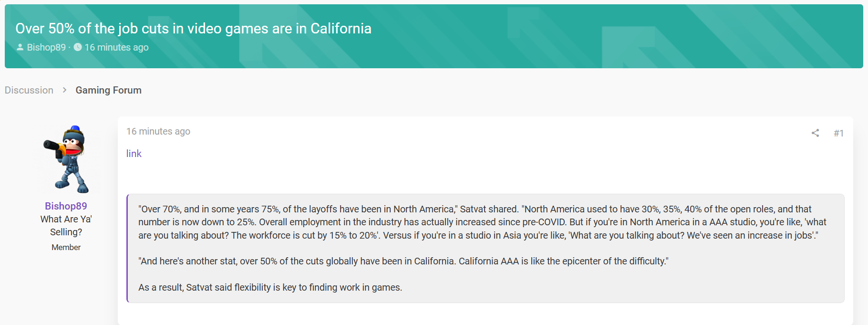Click the header "16 minutes ago" timestamp

(x=116, y=47)
